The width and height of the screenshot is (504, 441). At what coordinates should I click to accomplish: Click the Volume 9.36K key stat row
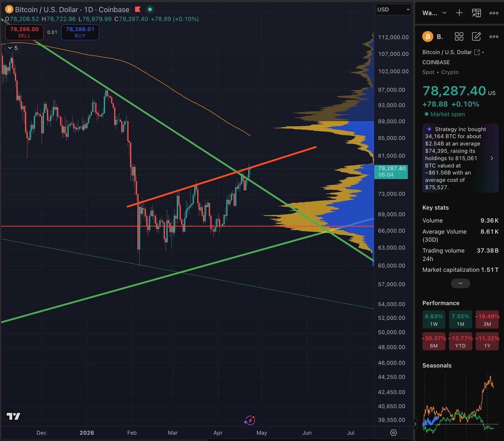pos(460,220)
